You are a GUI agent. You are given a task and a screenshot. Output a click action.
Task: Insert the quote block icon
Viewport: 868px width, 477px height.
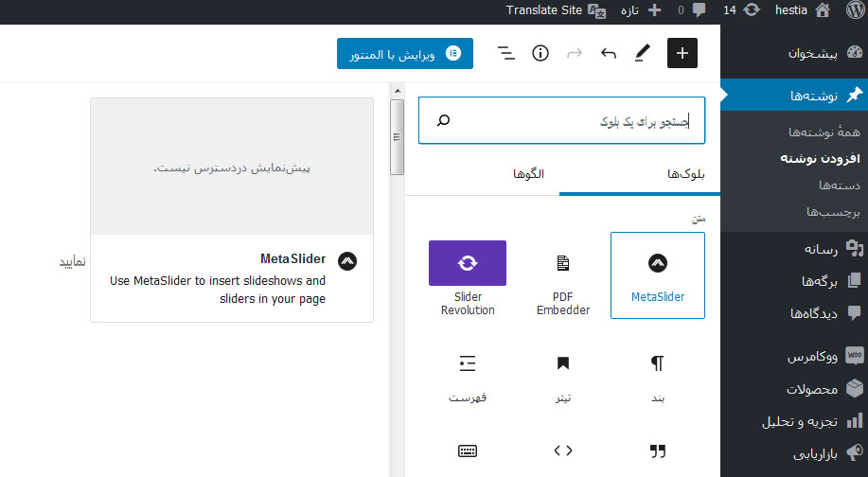click(658, 451)
